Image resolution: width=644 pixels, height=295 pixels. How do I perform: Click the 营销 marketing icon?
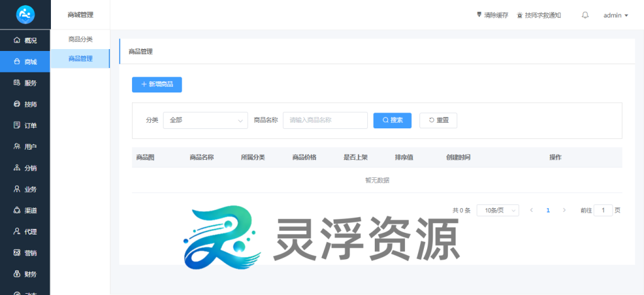click(17, 253)
